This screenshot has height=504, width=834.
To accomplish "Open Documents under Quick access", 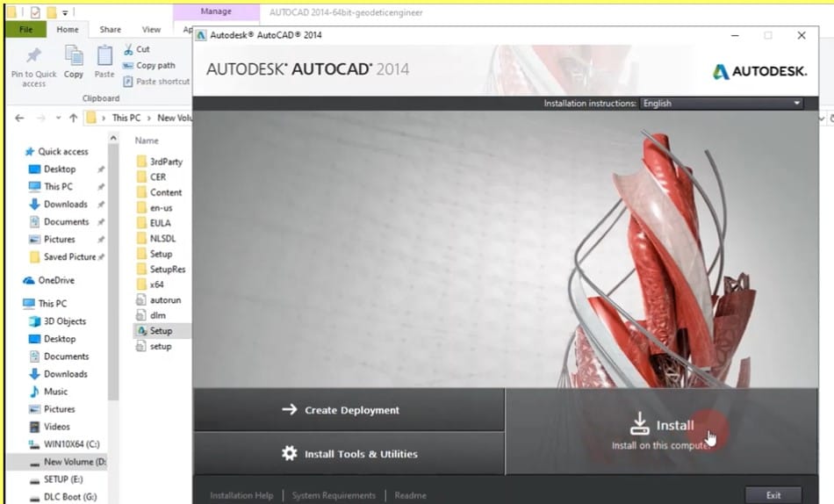I will (x=66, y=222).
